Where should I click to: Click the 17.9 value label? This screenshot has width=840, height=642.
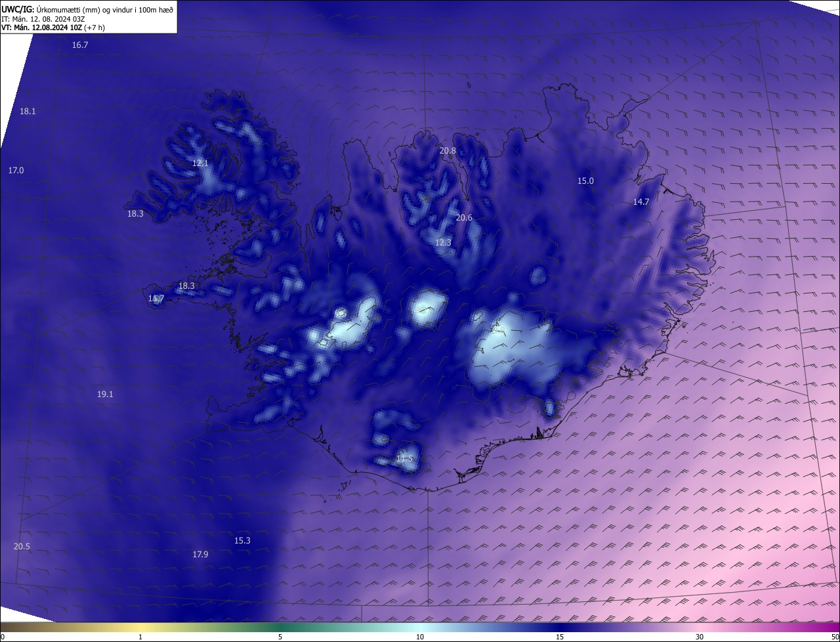pyautogui.click(x=200, y=555)
